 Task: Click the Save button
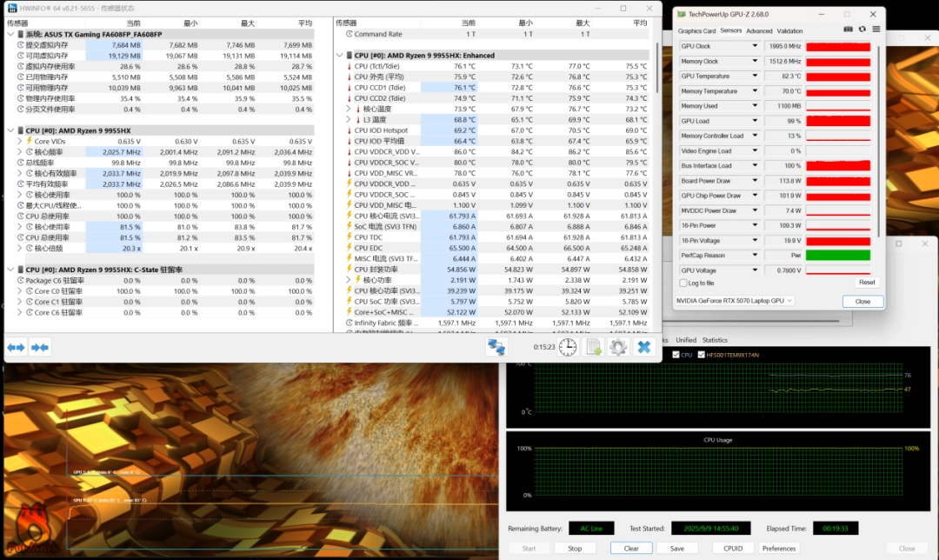click(676, 549)
